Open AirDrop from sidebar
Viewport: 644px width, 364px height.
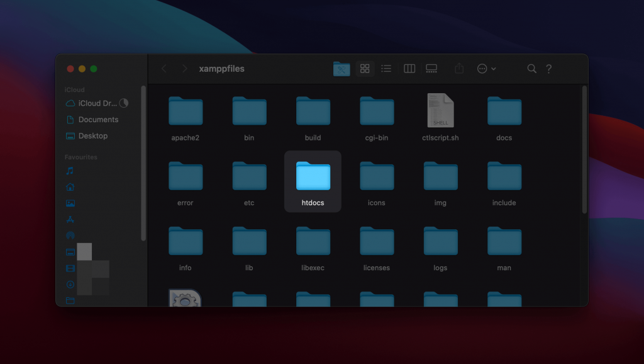70,236
